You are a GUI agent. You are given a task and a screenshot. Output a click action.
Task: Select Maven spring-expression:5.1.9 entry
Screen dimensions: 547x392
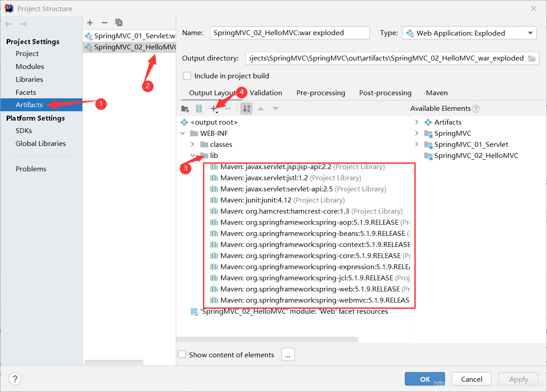(310, 267)
